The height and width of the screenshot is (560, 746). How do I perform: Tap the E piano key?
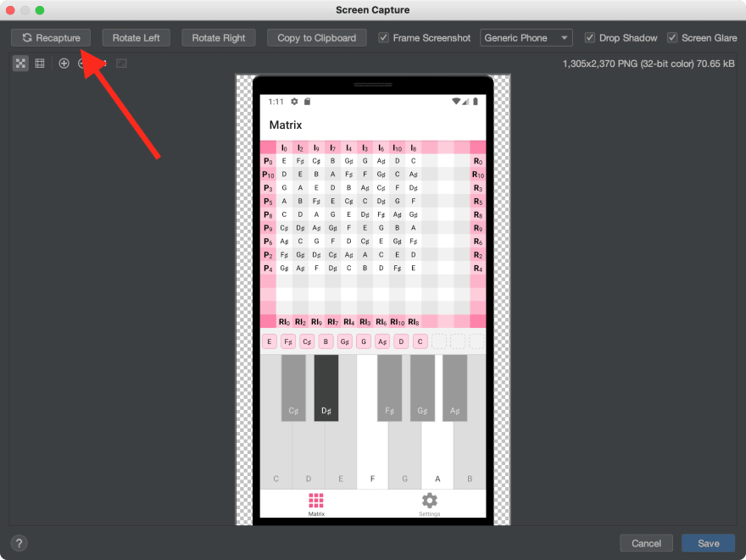341,457
